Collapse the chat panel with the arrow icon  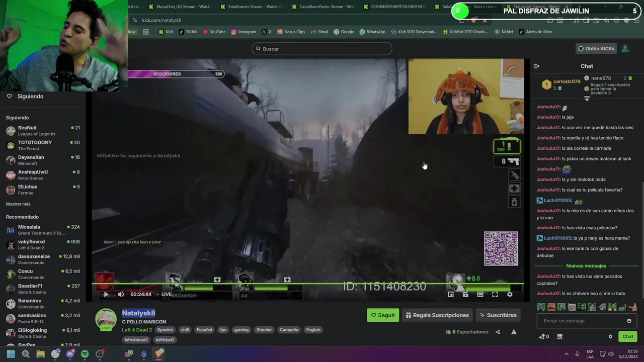tap(536, 66)
